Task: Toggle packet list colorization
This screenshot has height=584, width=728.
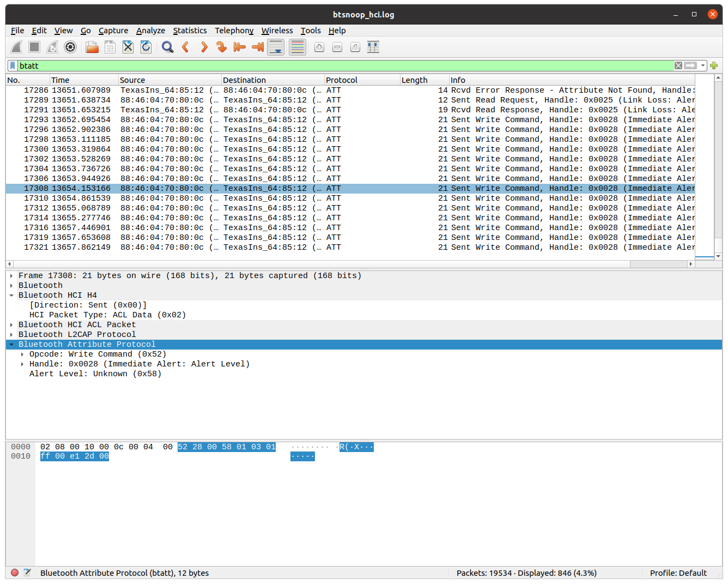Action: click(x=298, y=47)
